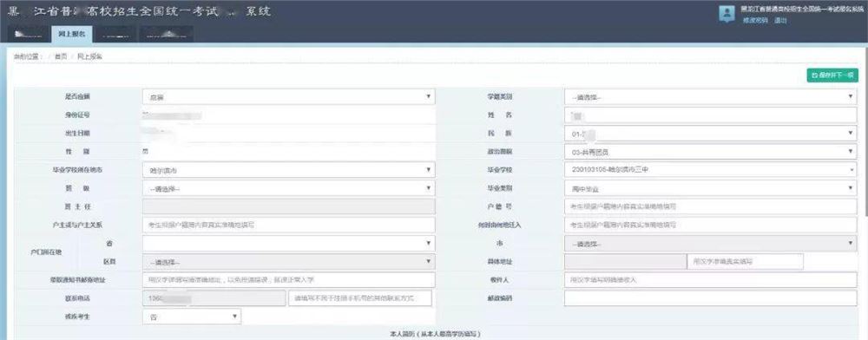
Task: Open the 户口所在地 市 dropdown
Action: coord(710,243)
